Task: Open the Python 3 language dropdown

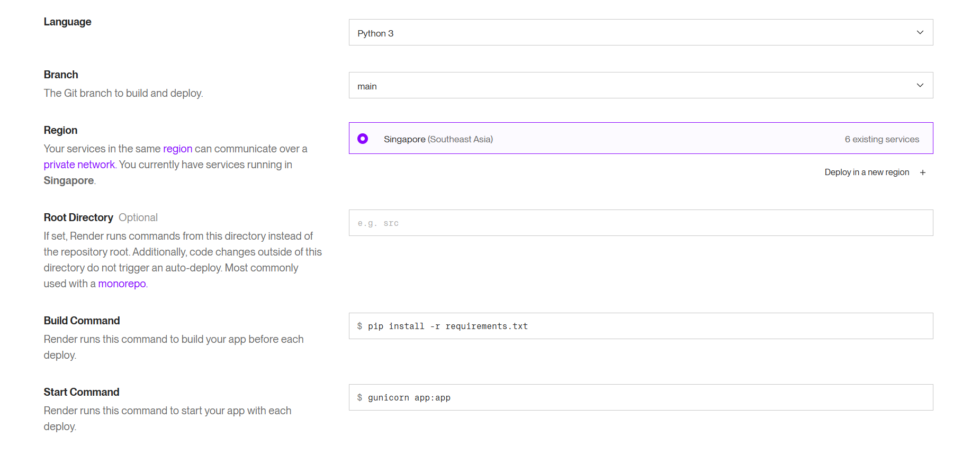Action: point(635,33)
